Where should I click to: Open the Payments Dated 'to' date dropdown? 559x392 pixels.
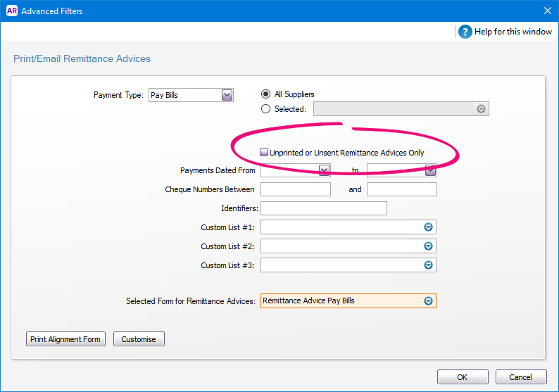tap(430, 170)
